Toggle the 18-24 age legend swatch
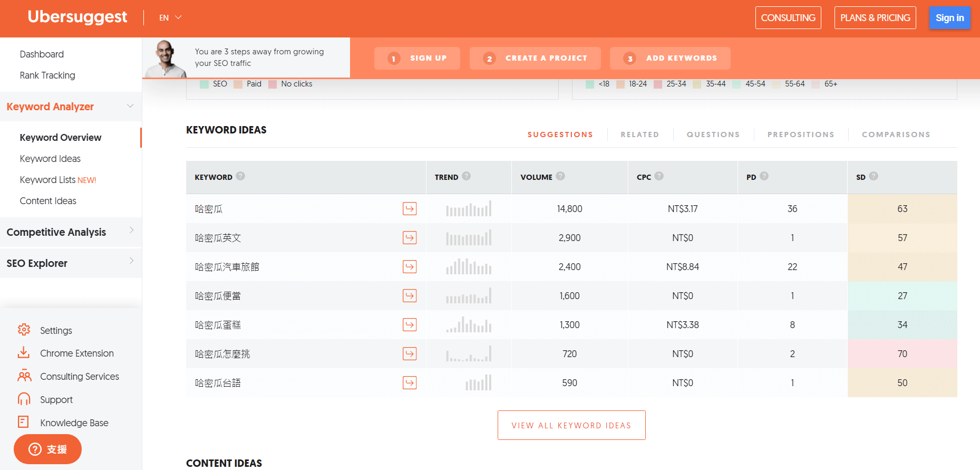Screen dimensions: 980x470 tap(620, 84)
